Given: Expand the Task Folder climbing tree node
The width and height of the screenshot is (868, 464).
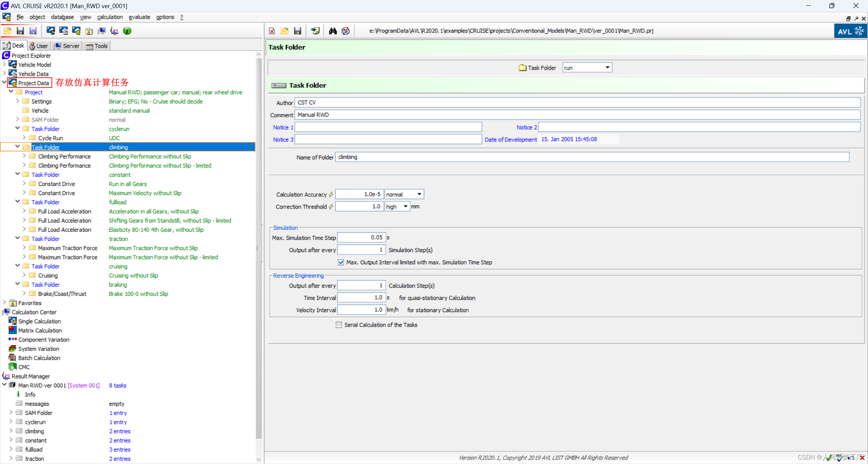Looking at the screenshot, I should coord(18,147).
